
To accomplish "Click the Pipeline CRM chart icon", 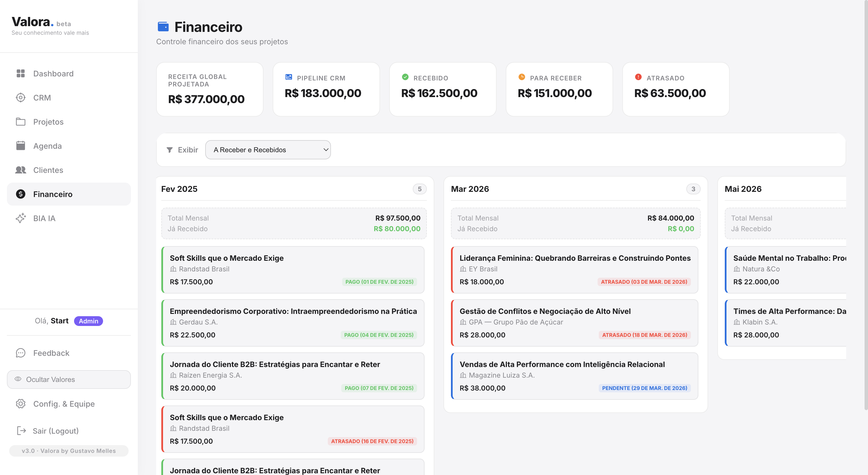I will (289, 77).
